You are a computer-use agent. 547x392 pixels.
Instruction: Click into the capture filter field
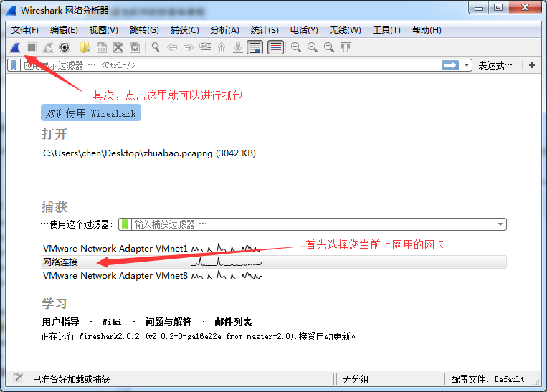[313, 224]
